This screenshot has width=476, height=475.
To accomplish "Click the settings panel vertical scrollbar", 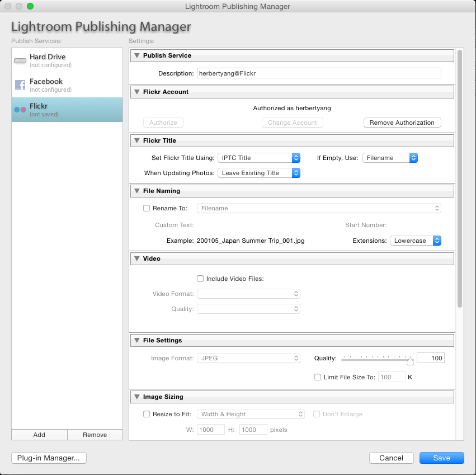I will click(460, 179).
